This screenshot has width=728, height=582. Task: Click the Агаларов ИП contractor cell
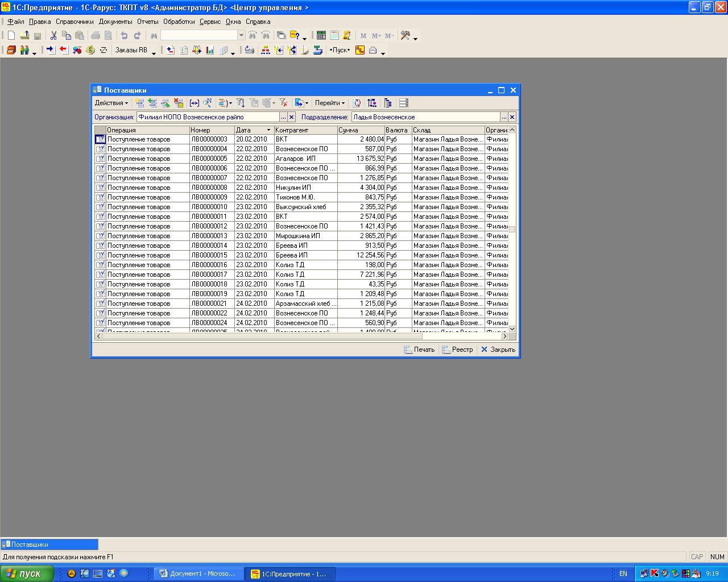point(305,159)
